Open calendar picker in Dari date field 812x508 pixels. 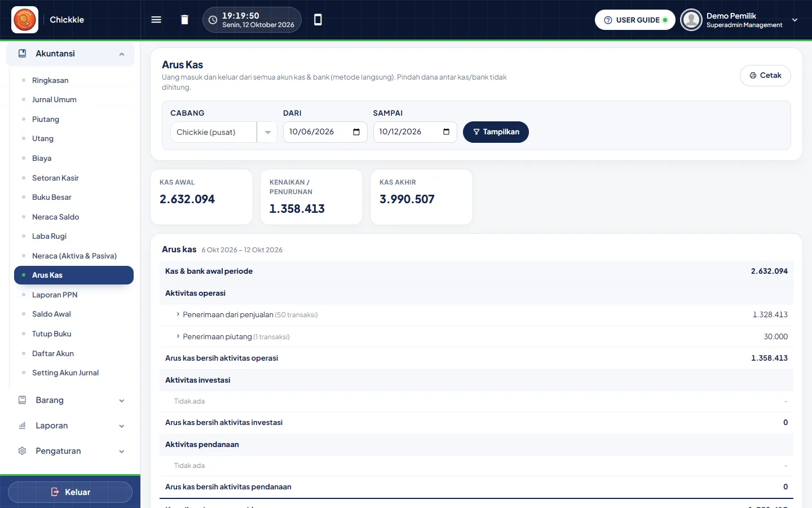tap(356, 132)
